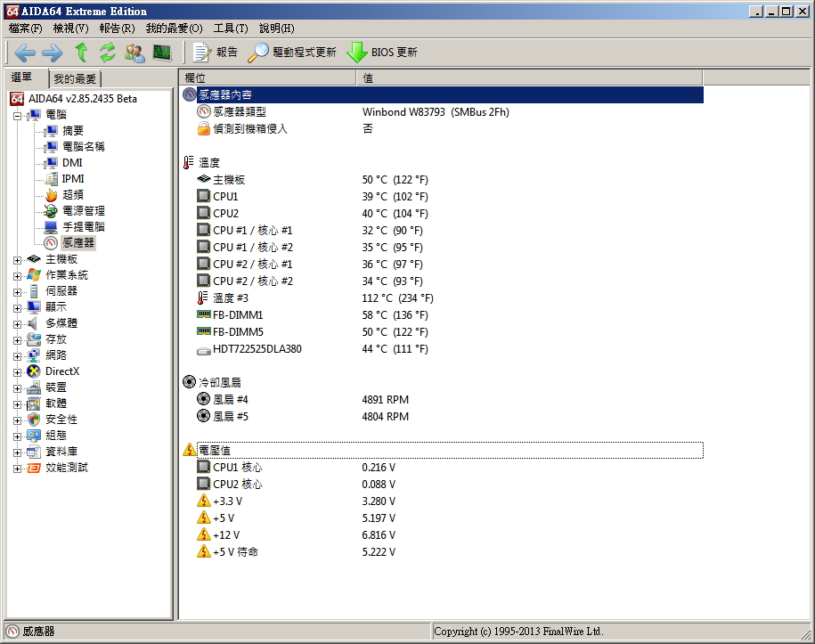The image size is (815, 644).
Task: Click thermometer icon beside 溫度 #3
Action: (x=202, y=298)
